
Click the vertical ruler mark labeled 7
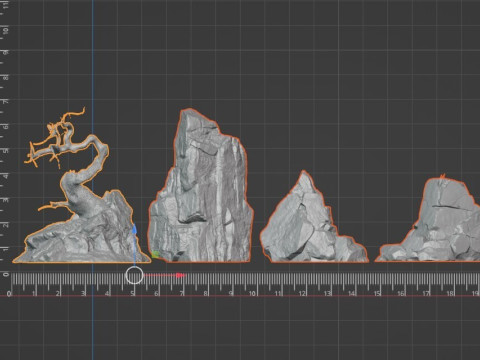tap(6, 101)
